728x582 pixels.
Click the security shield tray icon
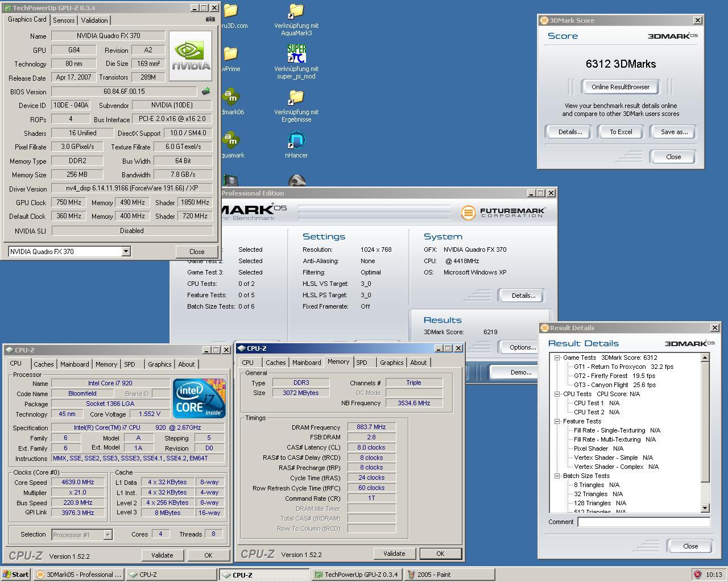pos(697,575)
